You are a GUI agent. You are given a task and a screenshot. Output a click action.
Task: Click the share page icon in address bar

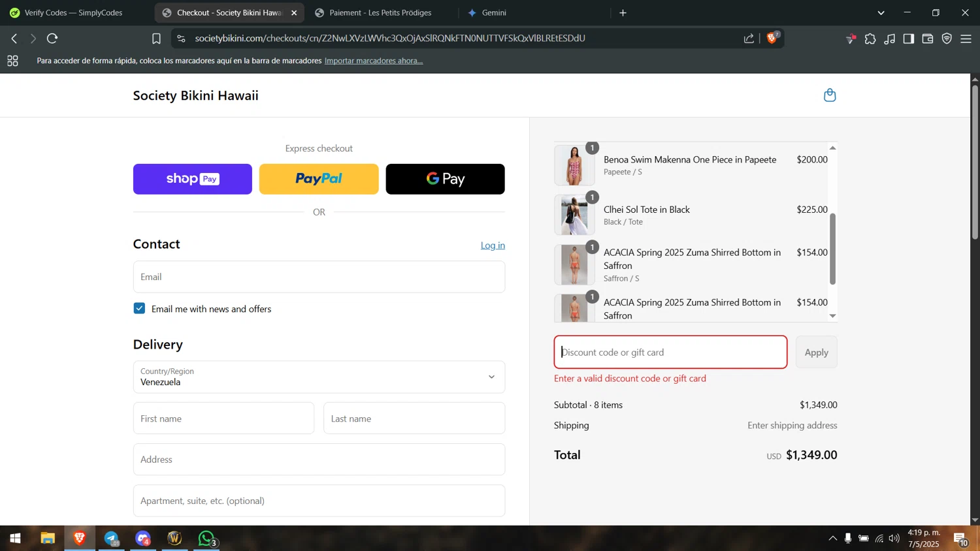pos(749,39)
